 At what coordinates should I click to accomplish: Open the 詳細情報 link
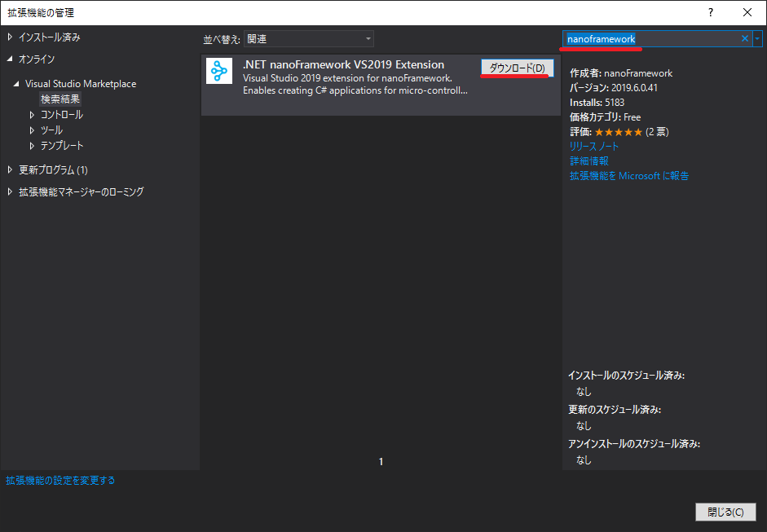589,160
